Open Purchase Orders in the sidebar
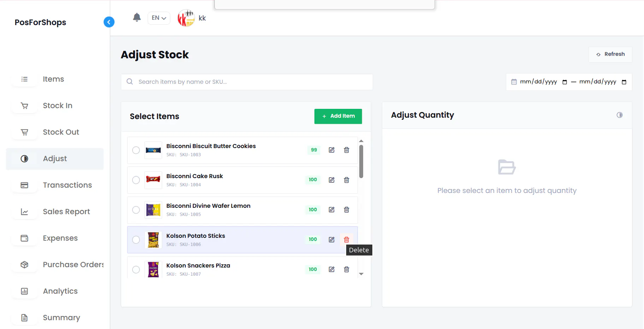644x329 pixels. pos(55,265)
